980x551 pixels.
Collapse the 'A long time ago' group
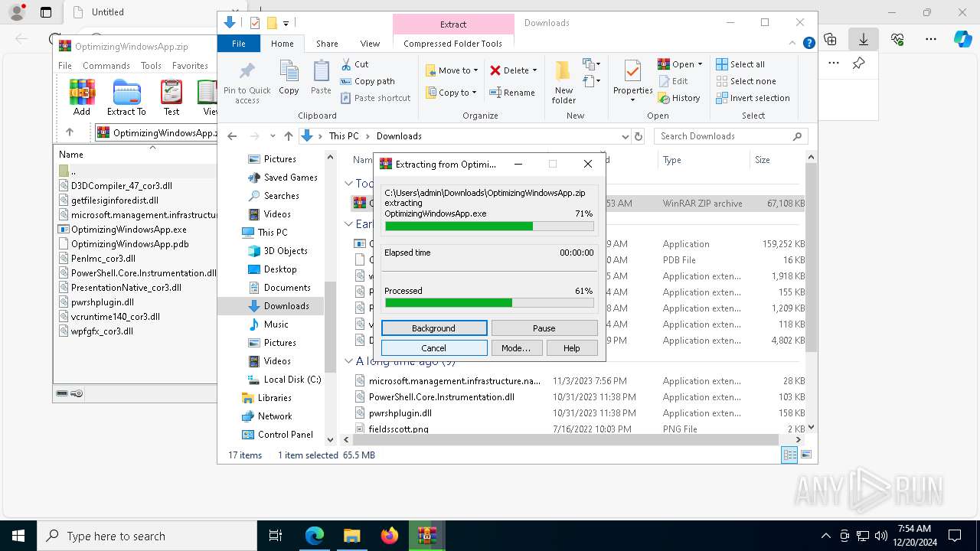[x=348, y=360]
